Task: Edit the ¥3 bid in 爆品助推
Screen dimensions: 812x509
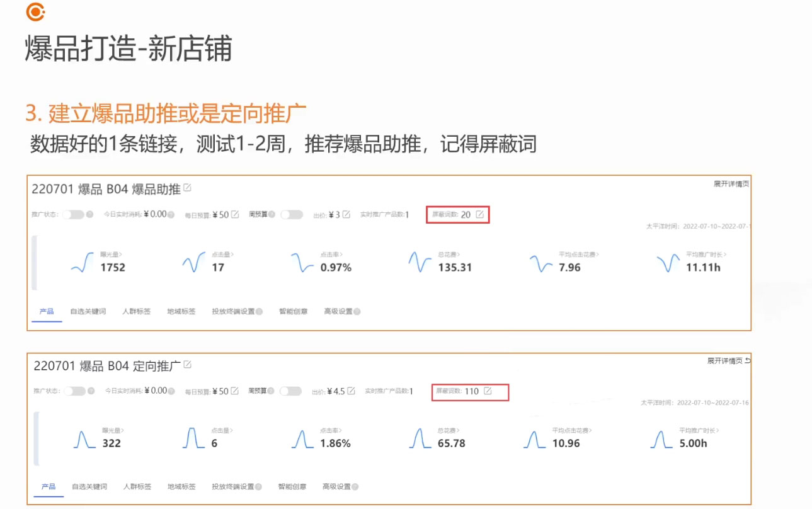Action: click(346, 215)
